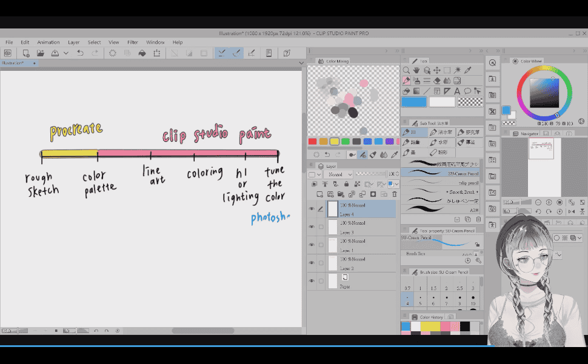Viewport: 588px width, 364px height.
Task: Choose brush size 1.5 preset
Action: pos(433,285)
